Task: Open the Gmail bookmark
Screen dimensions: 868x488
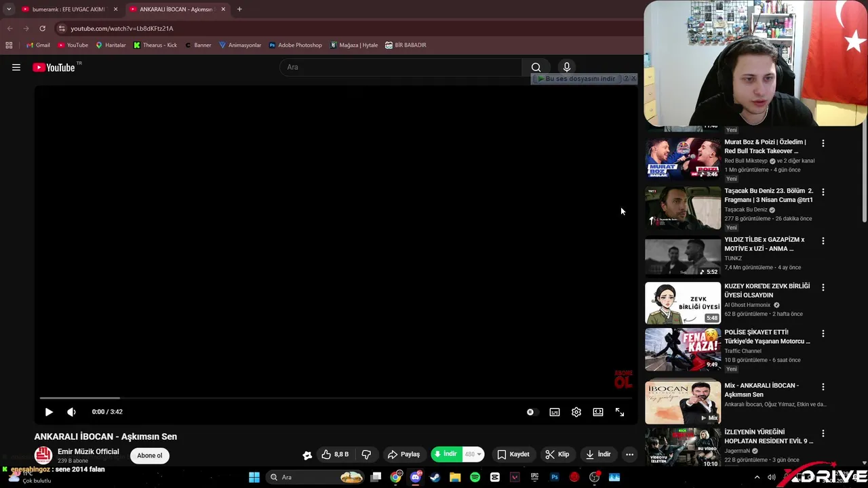Action: click(38, 45)
